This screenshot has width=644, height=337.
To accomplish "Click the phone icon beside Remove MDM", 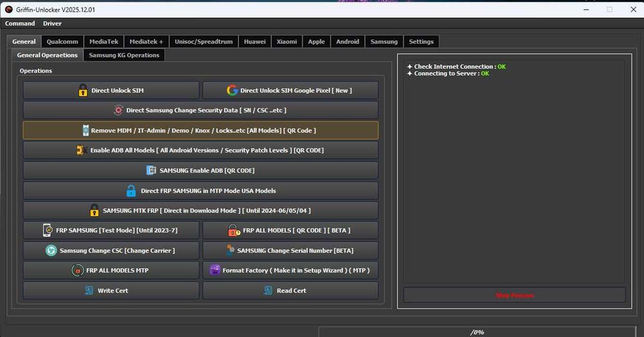I will click(86, 131).
